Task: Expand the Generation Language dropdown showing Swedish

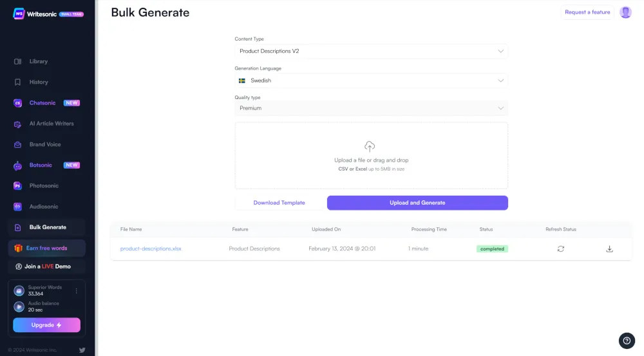Action: tap(371, 80)
